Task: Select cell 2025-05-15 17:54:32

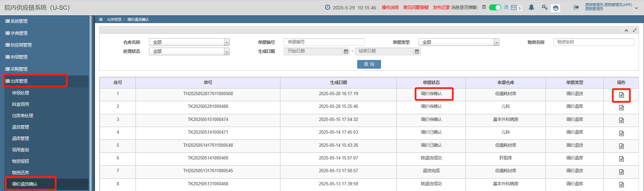Action: point(338,119)
